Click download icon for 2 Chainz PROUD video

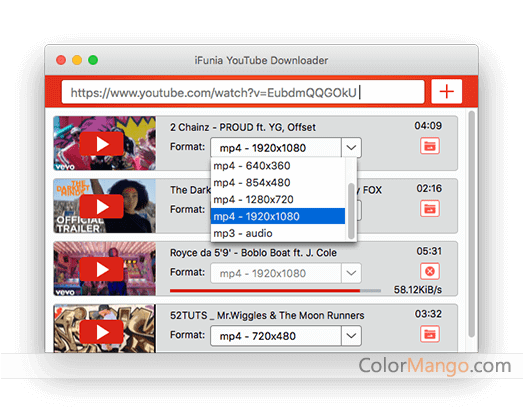click(x=430, y=146)
